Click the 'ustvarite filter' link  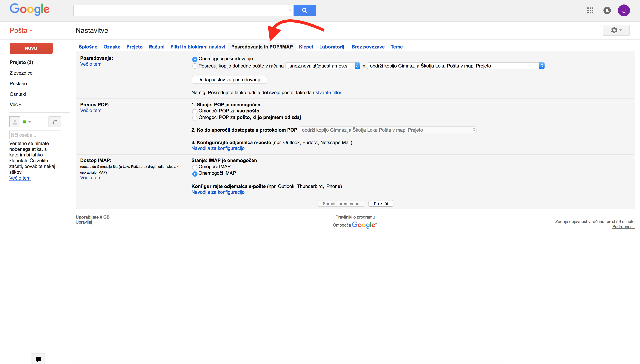327,92
